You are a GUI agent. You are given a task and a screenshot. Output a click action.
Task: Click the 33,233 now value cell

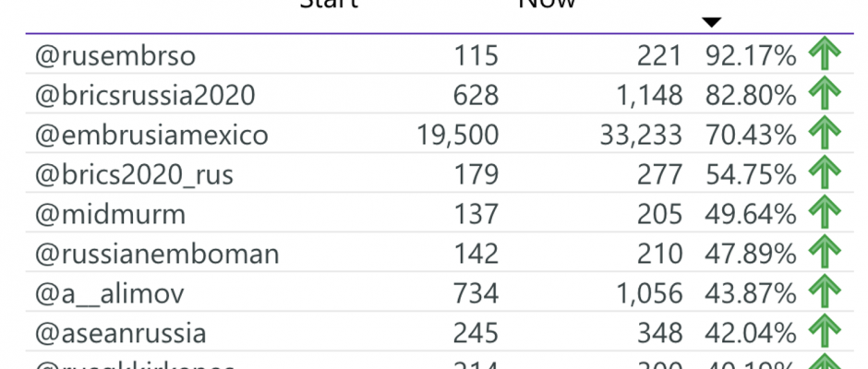pyautogui.click(x=641, y=136)
